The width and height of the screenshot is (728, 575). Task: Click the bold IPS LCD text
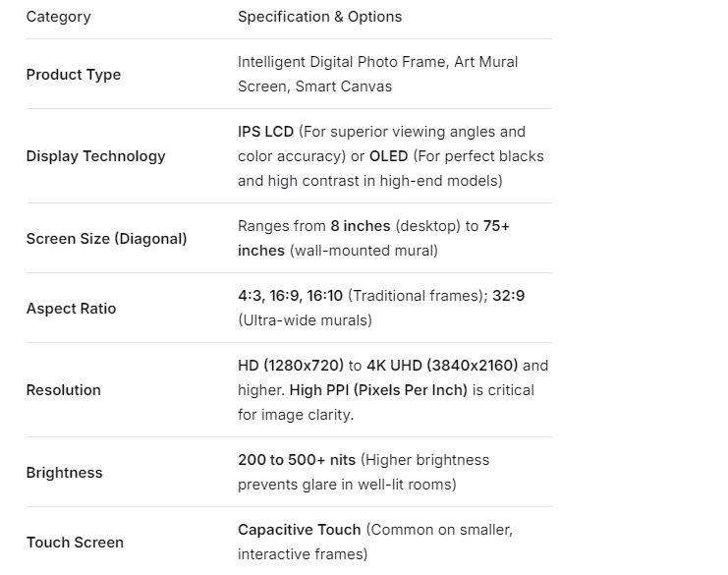click(265, 132)
